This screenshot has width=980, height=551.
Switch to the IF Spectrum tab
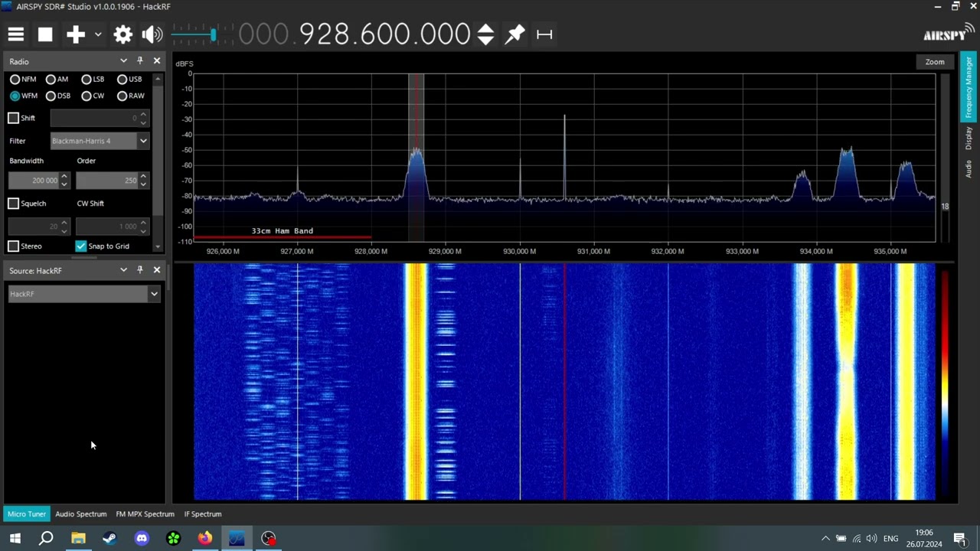(x=203, y=514)
